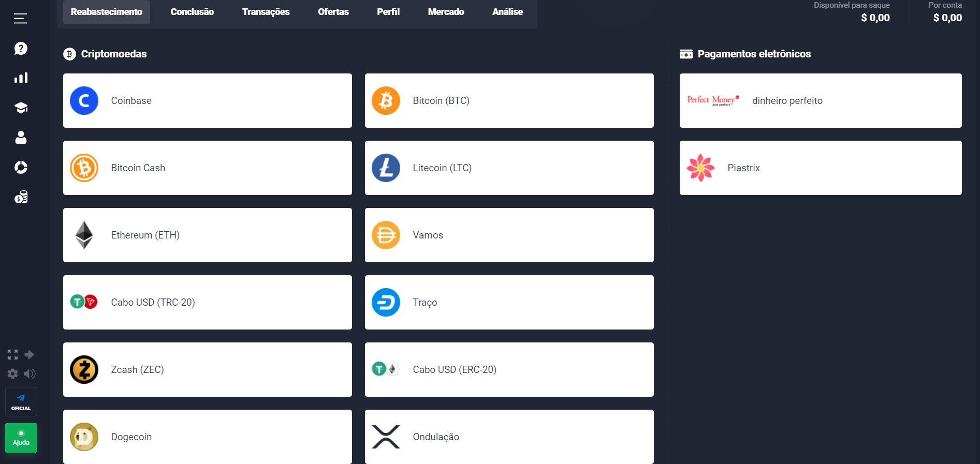980x464 pixels.
Task: Click the Bitcoin Cash logo
Action: click(x=84, y=168)
